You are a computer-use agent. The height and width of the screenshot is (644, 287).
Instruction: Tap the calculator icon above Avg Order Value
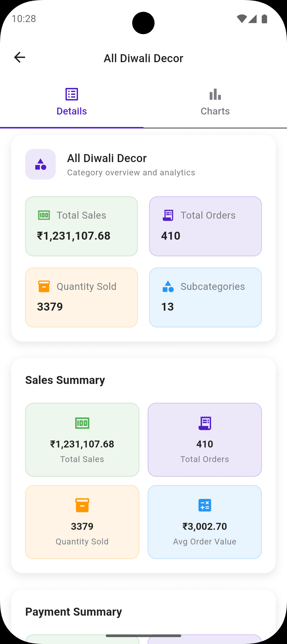tap(205, 505)
